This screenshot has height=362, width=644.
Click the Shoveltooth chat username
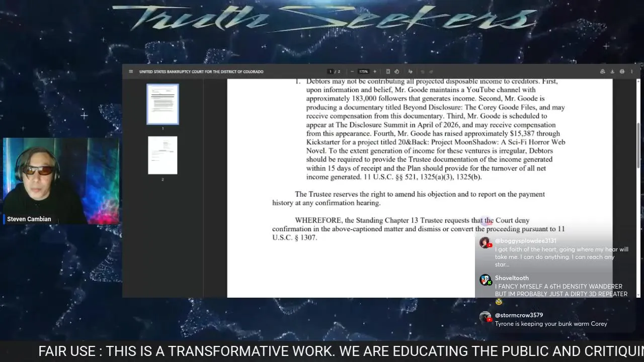[x=512, y=278]
